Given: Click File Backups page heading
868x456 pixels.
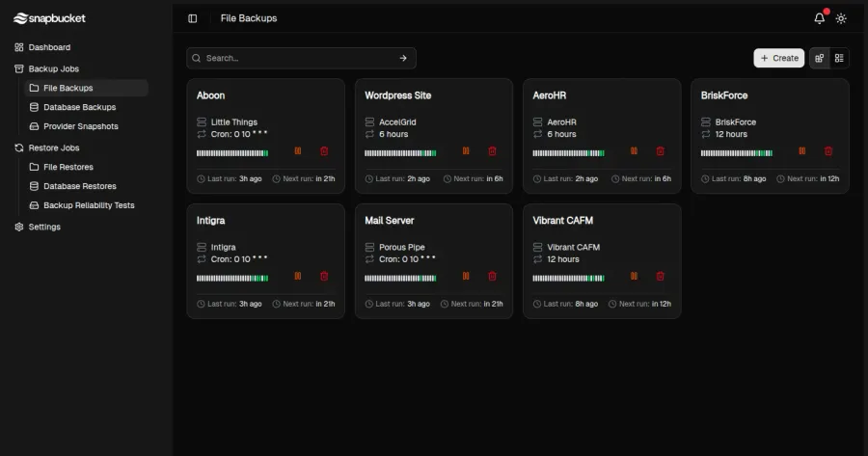Looking at the screenshot, I should click(249, 18).
